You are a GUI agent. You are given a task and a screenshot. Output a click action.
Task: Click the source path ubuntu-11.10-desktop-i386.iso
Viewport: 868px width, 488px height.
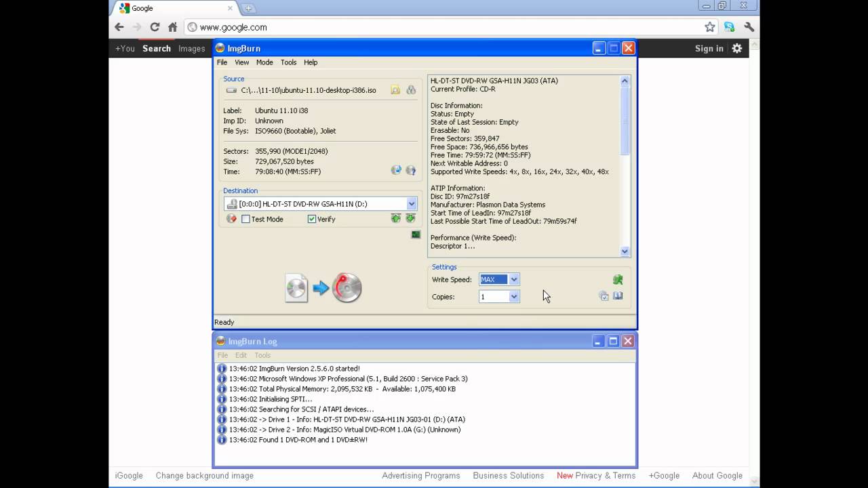(x=309, y=90)
